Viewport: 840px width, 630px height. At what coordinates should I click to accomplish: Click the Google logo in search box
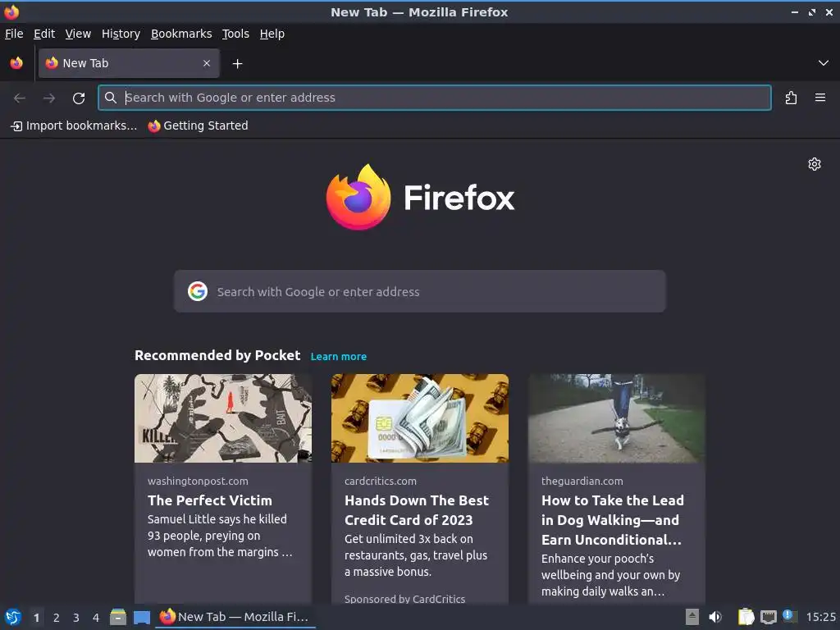pyautogui.click(x=198, y=291)
